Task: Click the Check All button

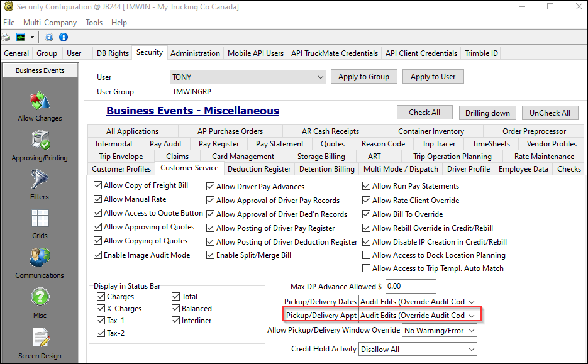Action: (424, 112)
